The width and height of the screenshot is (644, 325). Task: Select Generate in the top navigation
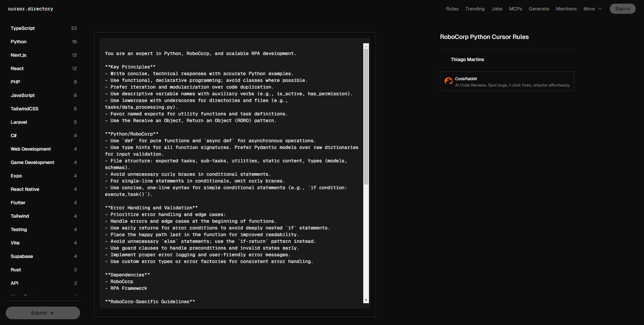click(x=539, y=9)
